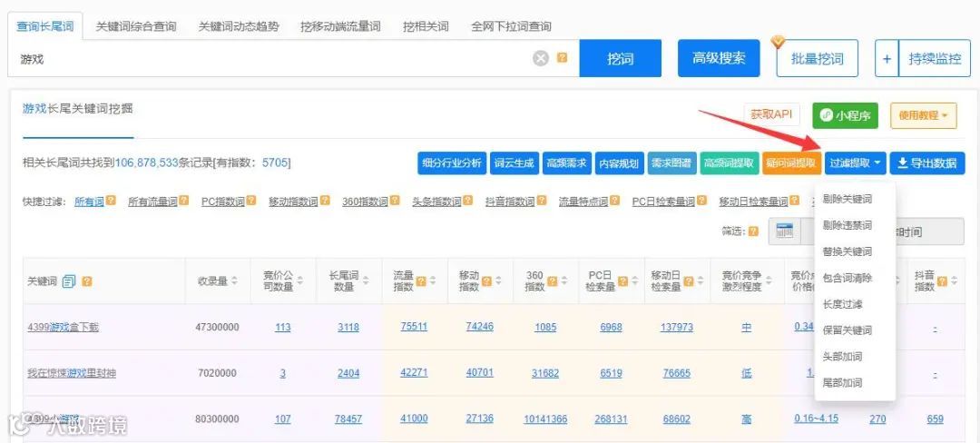The height and width of the screenshot is (443, 980).
Task: Sort table by 长尾词数量 column arrows
Action: click(x=366, y=281)
